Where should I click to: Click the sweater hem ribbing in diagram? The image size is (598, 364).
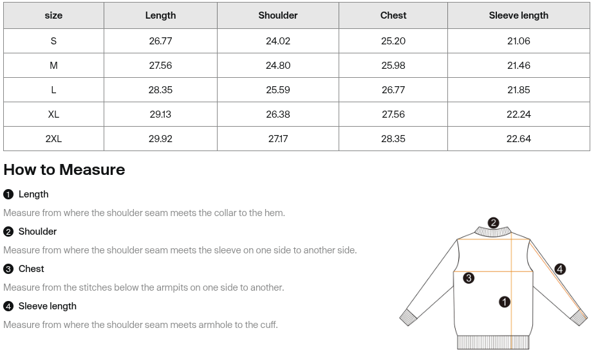pos(492,342)
